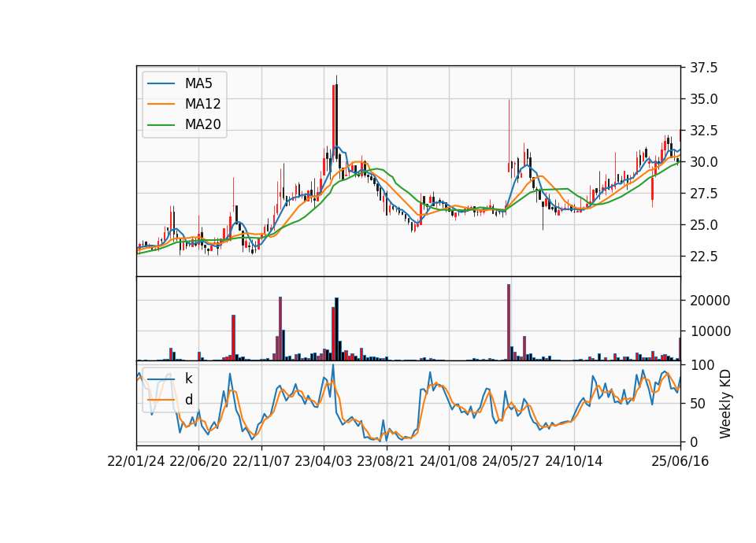756x543 pixels.
Task: Click the 22/01/24 date label
Action: tap(136, 462)
